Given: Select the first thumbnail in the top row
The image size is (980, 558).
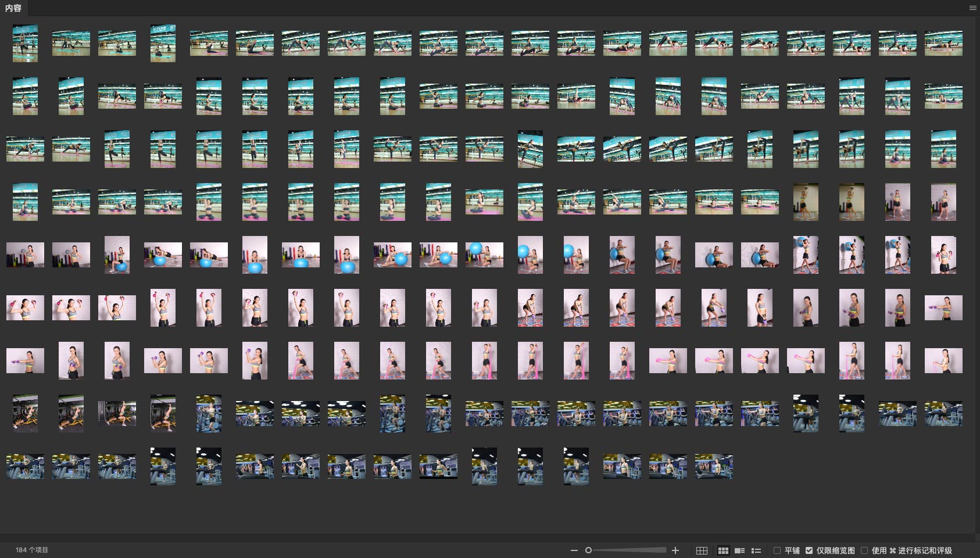Looking at the screenshot, I should [25, 43].
